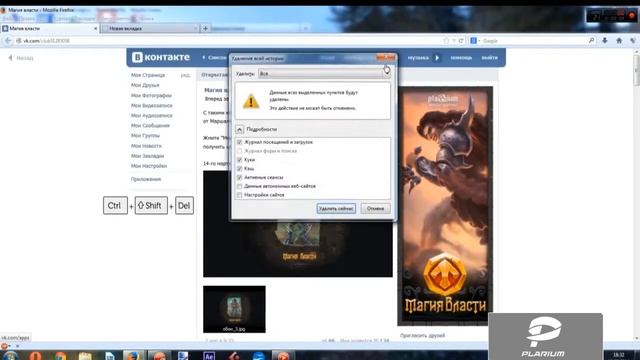The image size is (640, 360).
Task: Click the reload page icon
Action: pos(461,41)
